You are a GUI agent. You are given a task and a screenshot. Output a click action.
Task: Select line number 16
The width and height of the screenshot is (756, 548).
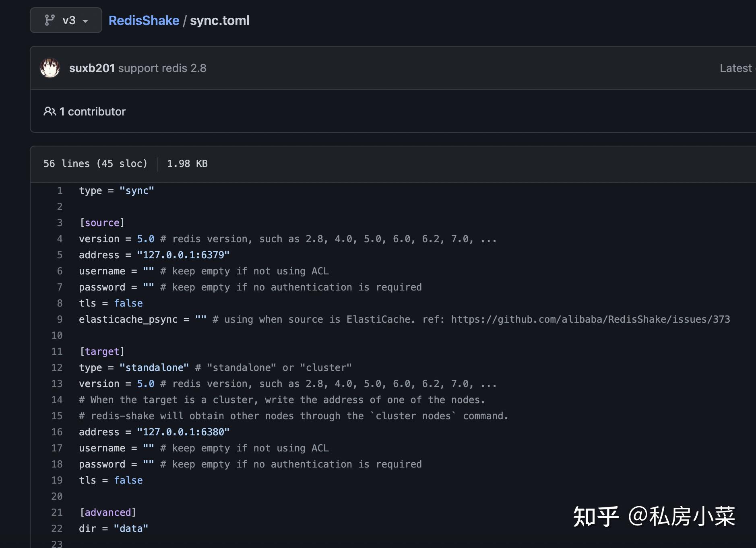(x=57, y=432)
